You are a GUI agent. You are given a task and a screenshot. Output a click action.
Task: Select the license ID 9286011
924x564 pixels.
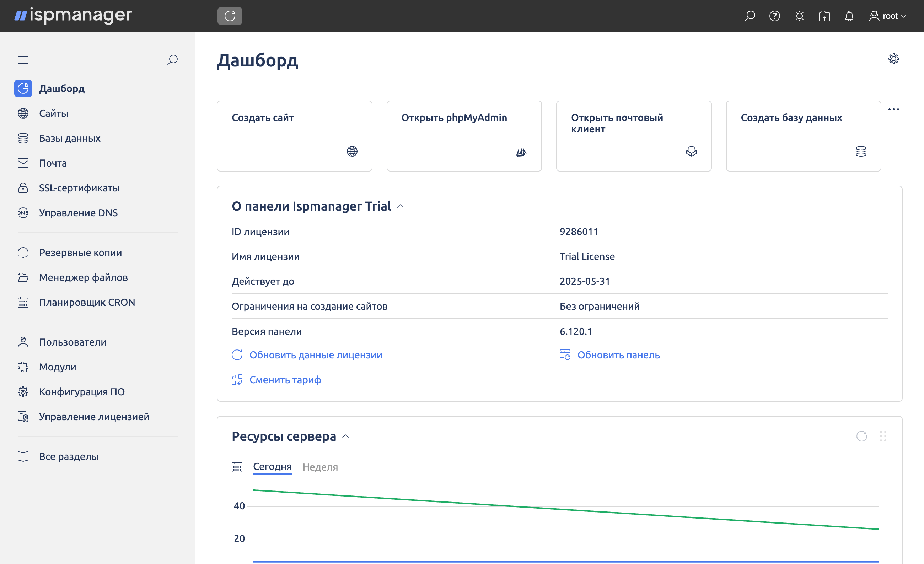tap(579, 232)
